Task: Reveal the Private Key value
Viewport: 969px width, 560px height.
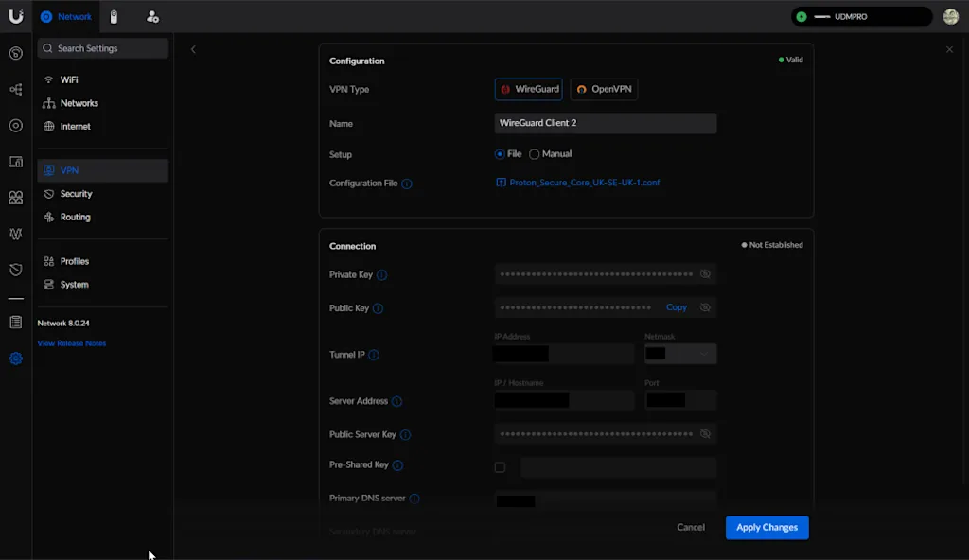Action: [x=705, y=273]
